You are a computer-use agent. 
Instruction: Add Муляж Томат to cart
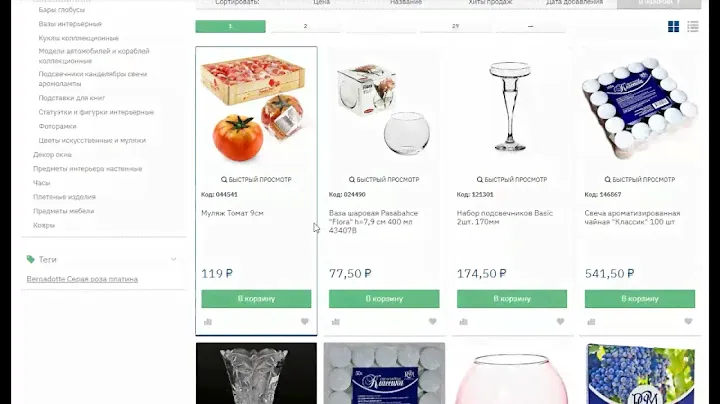click(x=256, y=299)
